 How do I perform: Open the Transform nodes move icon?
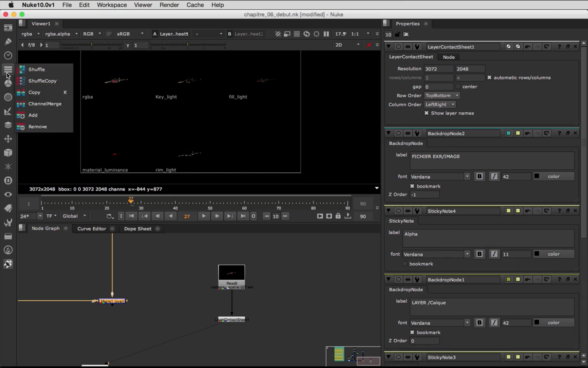point(8,139)
